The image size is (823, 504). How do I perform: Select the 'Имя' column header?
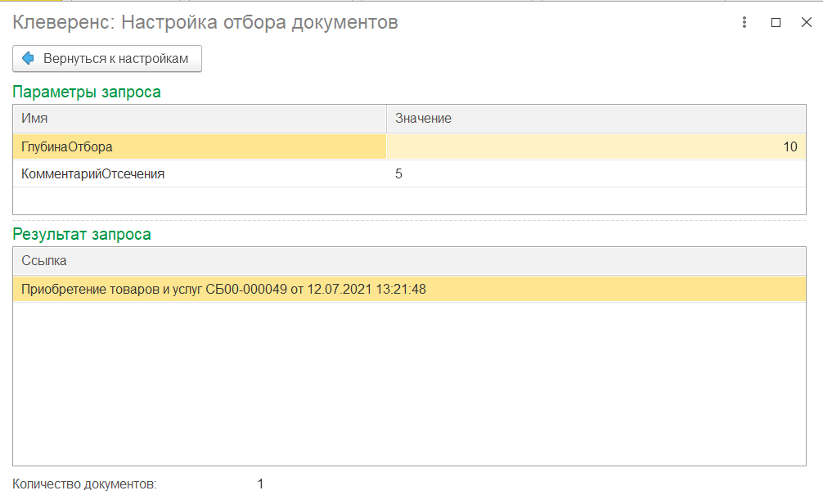coord(200,119)
